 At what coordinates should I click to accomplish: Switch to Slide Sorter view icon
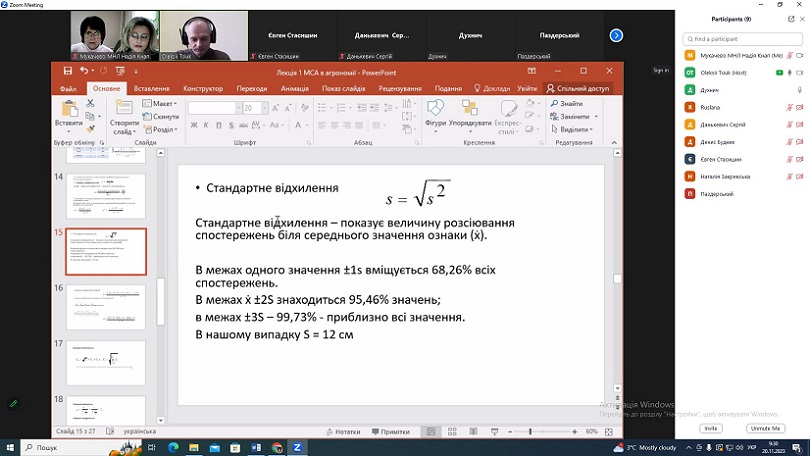click(x=452, y=431)
